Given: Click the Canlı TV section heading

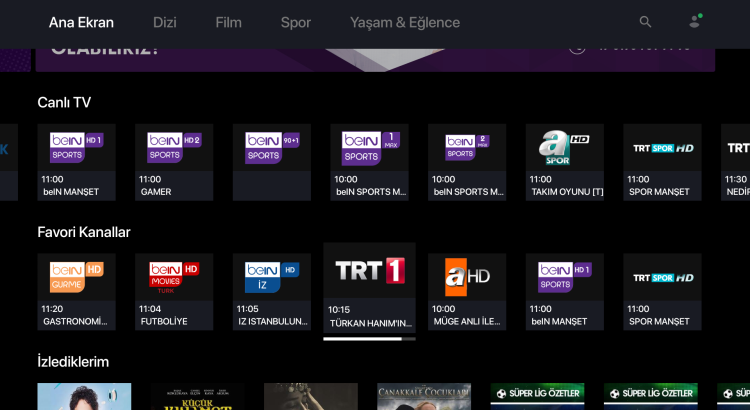Looking at the screenshot, I should coord(64,102).
